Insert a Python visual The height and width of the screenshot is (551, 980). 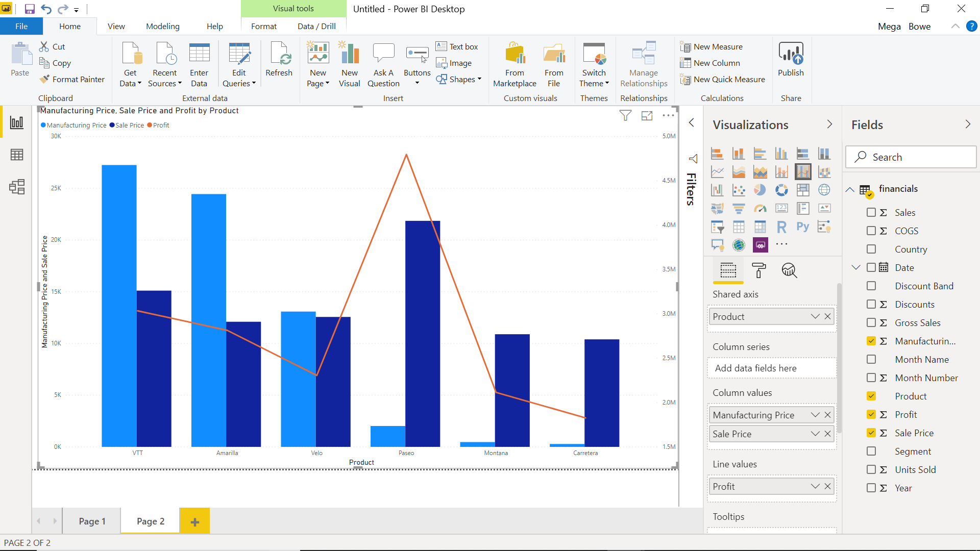point(803,227)
